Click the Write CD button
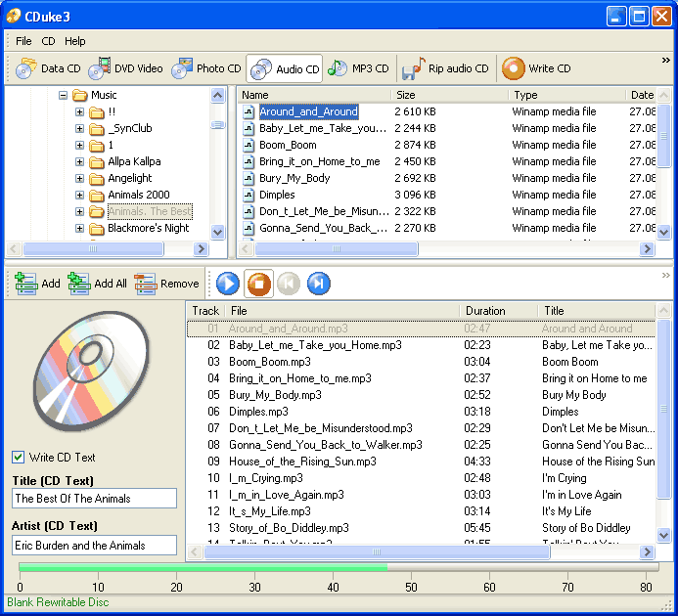Screen dimensions: 678x616 (536, 68)
